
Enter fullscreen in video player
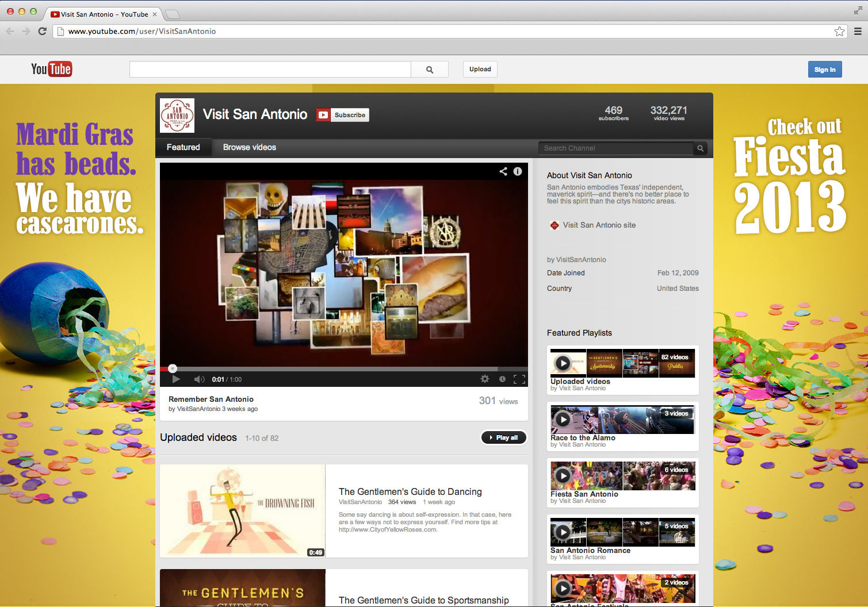(x=519, y=379)
